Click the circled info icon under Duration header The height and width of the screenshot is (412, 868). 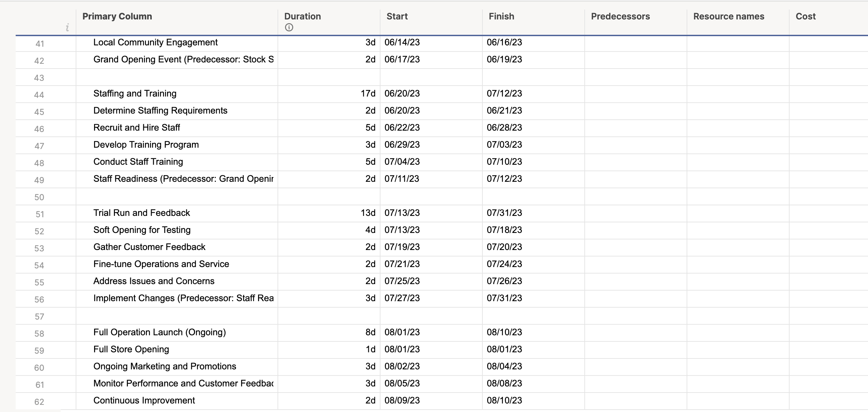288,28
